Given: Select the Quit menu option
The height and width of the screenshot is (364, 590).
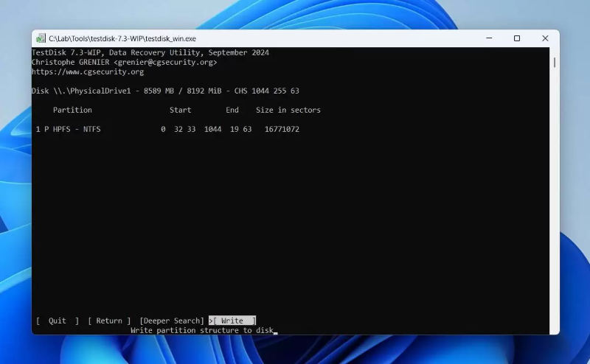Looking at the screenshot, I should pyautogui.click(x=58, y=321).
